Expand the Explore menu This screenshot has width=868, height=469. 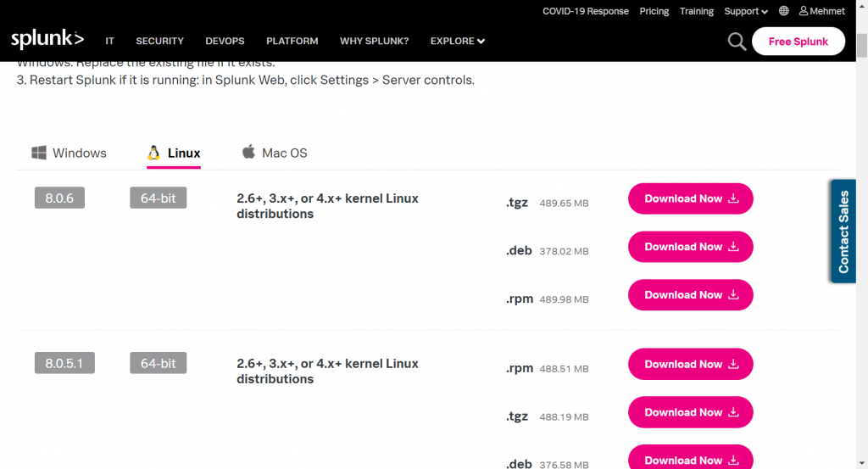tap(457, 41)
